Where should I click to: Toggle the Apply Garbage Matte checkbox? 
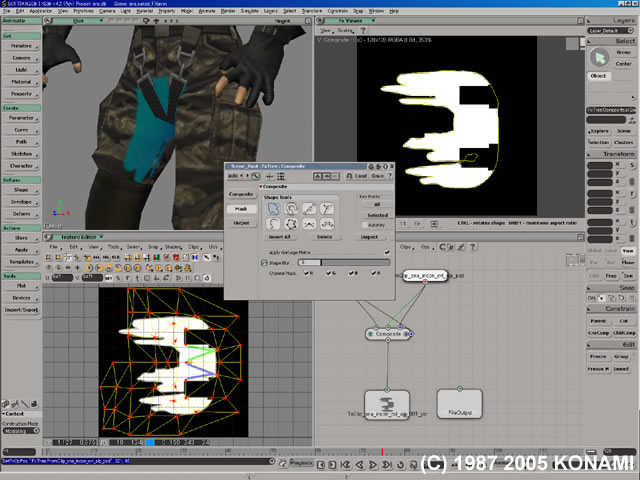387,252
